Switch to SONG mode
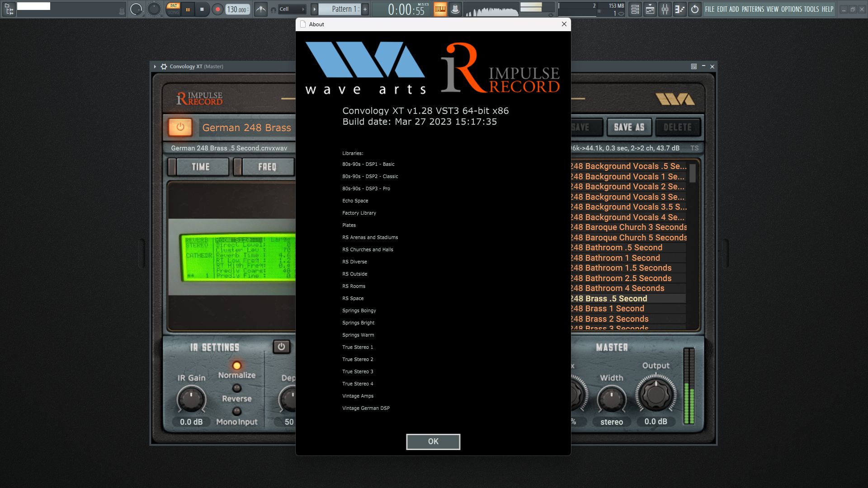 (x=174, y=13)
